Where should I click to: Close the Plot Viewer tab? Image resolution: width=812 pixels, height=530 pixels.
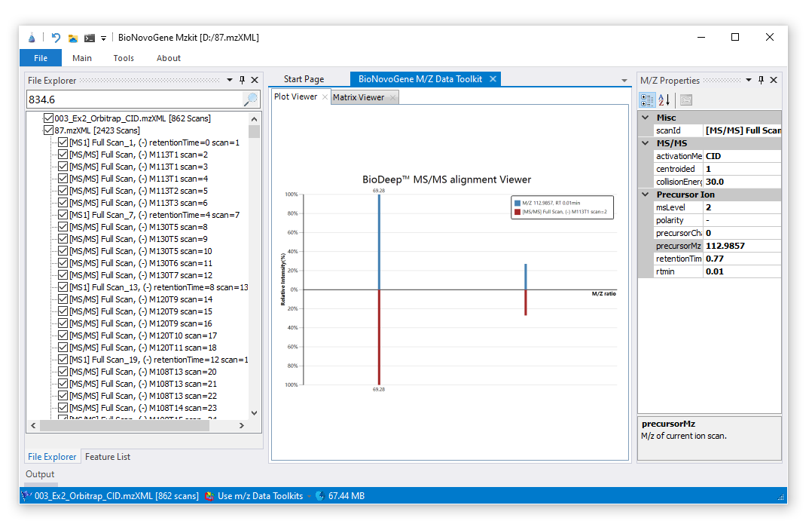pos(325,97)
